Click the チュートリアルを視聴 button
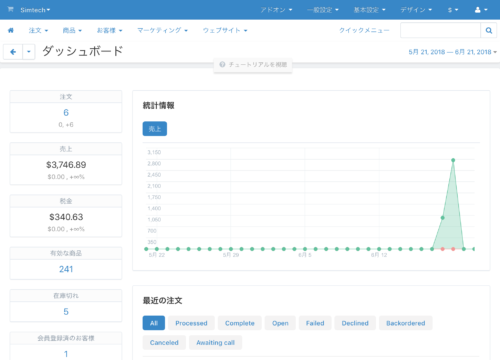Image resolution: width=500 pixels, height=360 pixels. pyautogui.click(x=253, y=65)
